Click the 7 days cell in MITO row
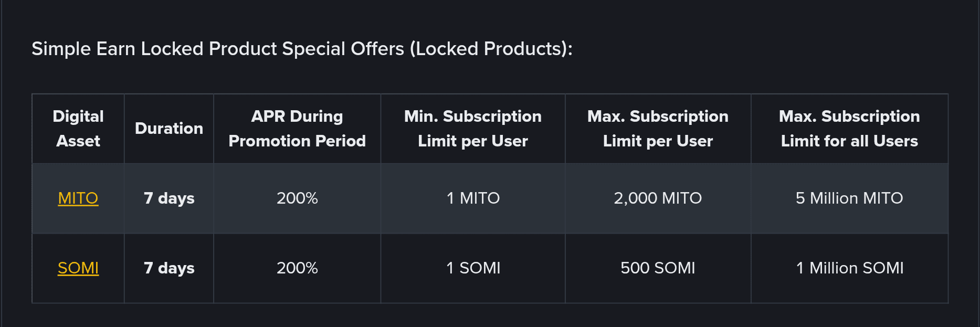The height and width of the screenshot is (327, 980). point(169,198)
